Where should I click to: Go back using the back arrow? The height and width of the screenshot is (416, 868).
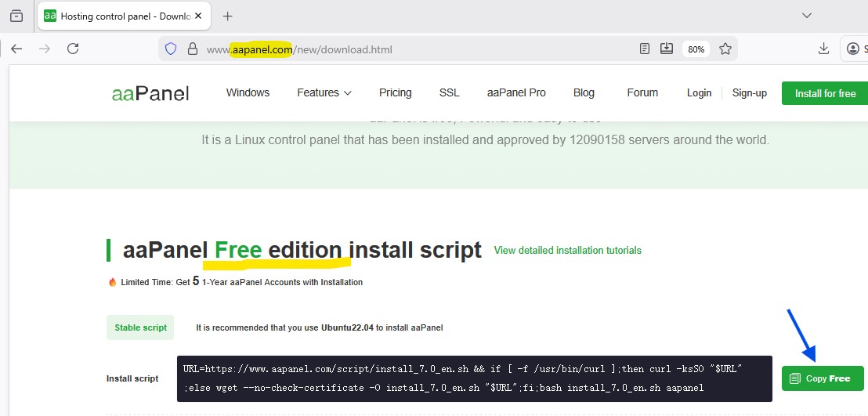click(16, 49)
